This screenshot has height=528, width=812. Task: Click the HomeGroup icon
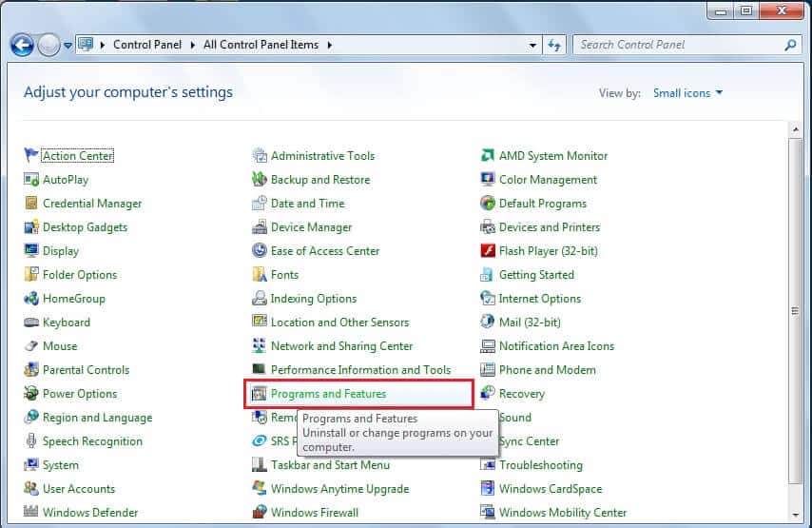click(31, 299)
